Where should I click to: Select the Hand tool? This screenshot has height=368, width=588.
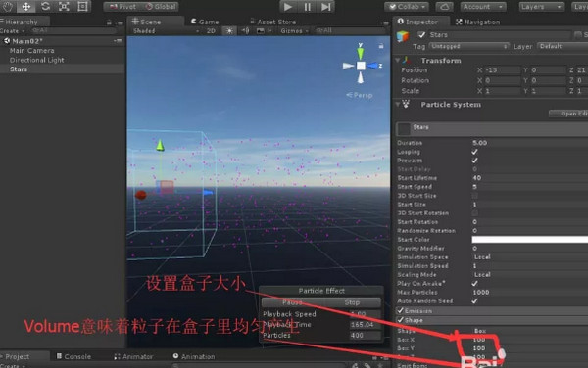tap(7, 6)
